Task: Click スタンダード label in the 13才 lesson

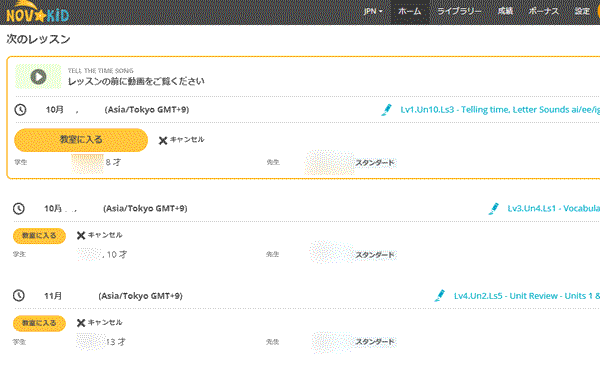Action: click(375, 342)
